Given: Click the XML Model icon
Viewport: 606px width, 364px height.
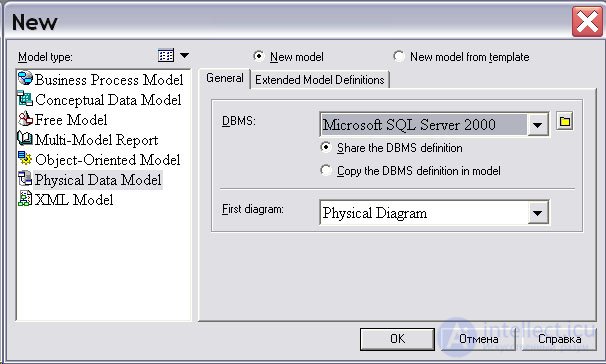Looking at the screenshot, I should point(25,199).
